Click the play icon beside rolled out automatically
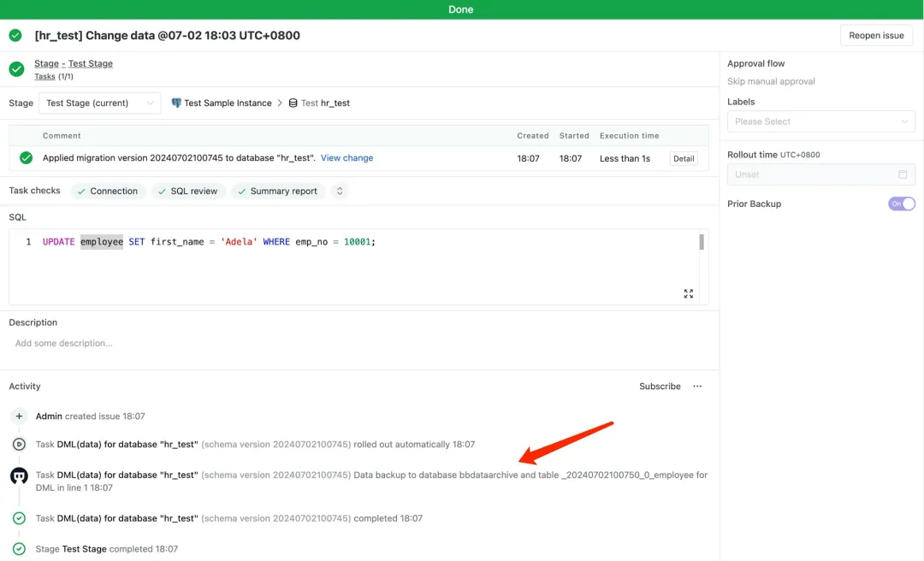 tap(19, 445)
